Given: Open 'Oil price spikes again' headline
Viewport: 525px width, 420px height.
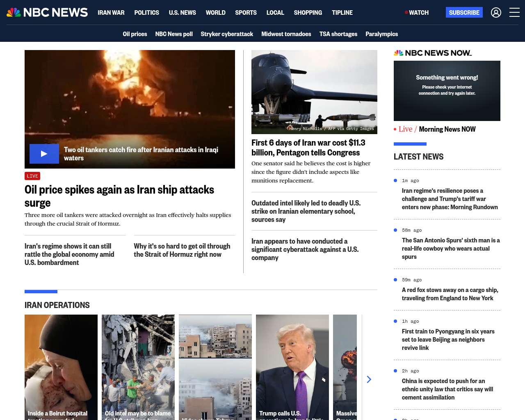Looking at the screenshot, I should pos(119,196).
